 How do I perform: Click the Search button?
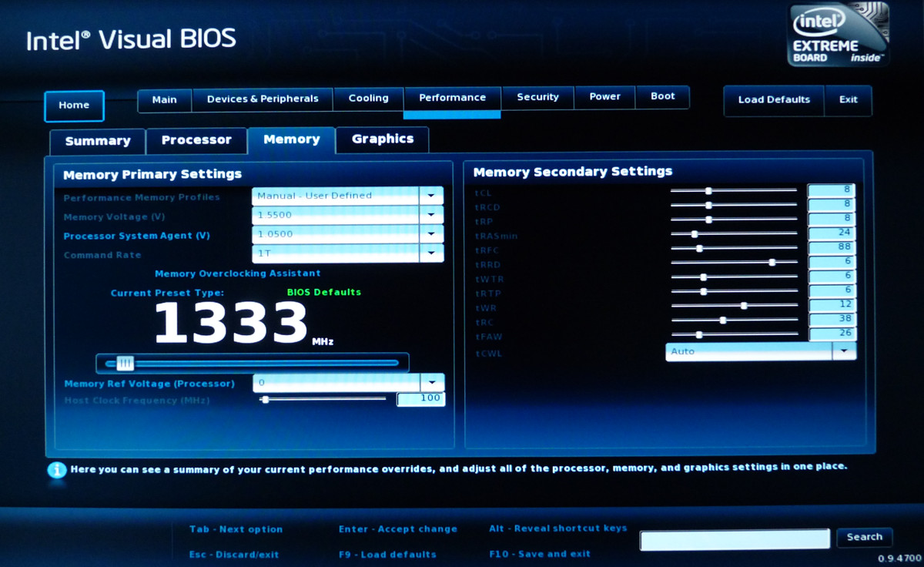click(864, 537)
